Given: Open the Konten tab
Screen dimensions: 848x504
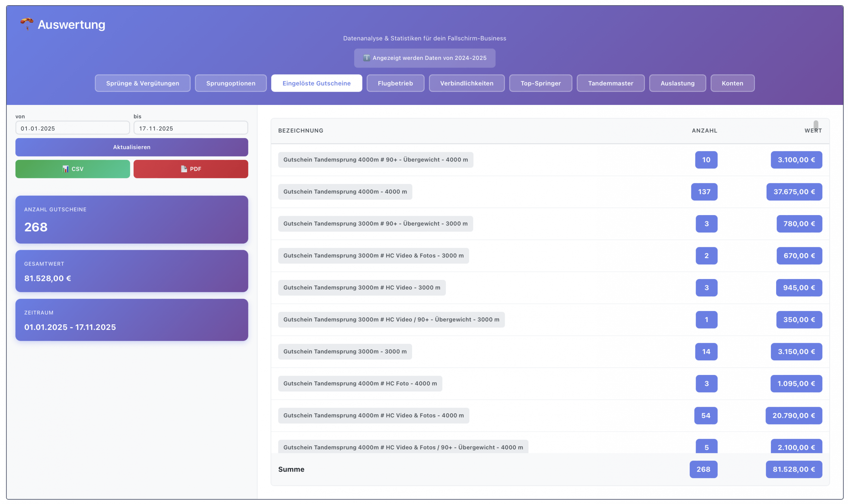Looking at the screenshot, I should click(732, 83).
